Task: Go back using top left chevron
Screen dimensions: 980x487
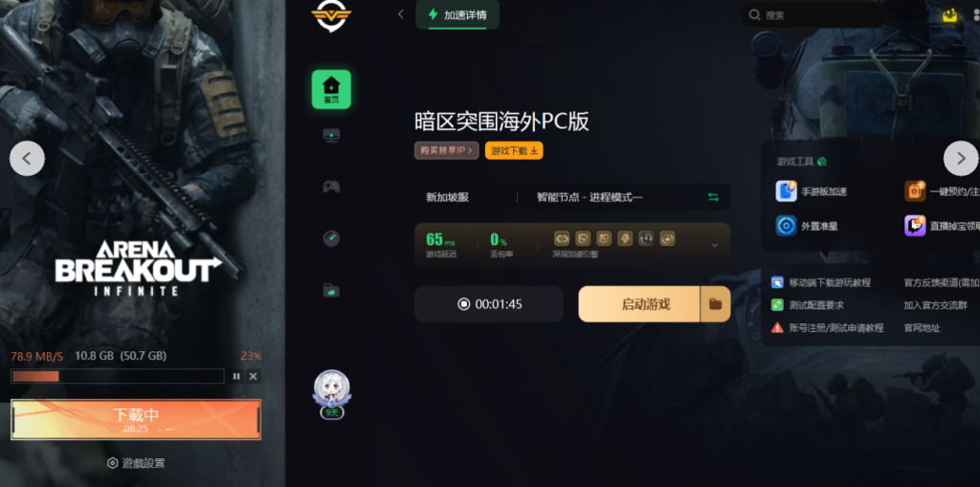Action: pos(401,14)
